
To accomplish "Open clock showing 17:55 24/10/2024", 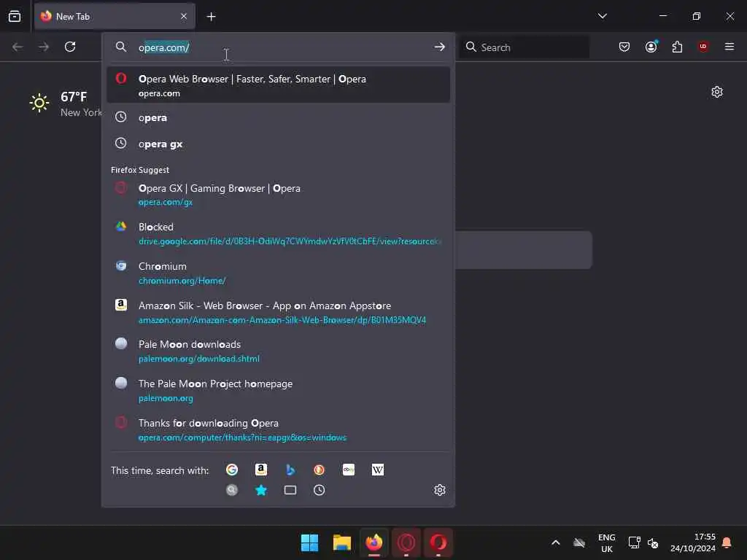I will 693,542.
